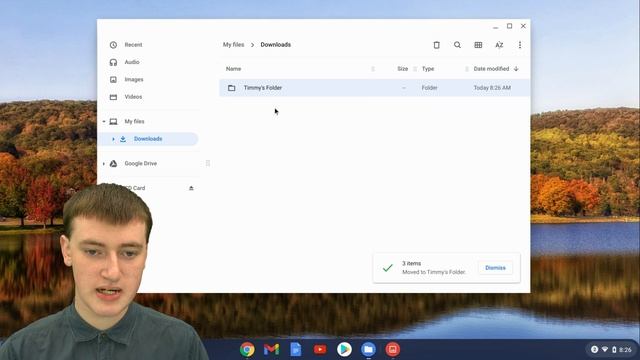Click the folder icon of Timmy's Folder
Viewport: 640px width, 360px height.
click(231, 88)
